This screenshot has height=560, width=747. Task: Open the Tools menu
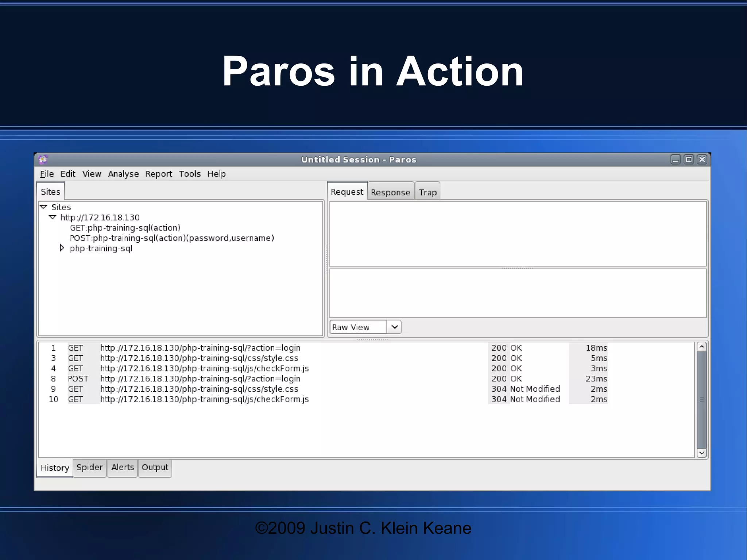(190, 174)
